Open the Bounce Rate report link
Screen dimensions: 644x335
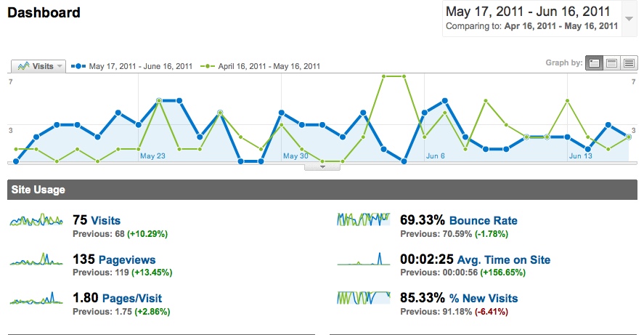point(484,220)
